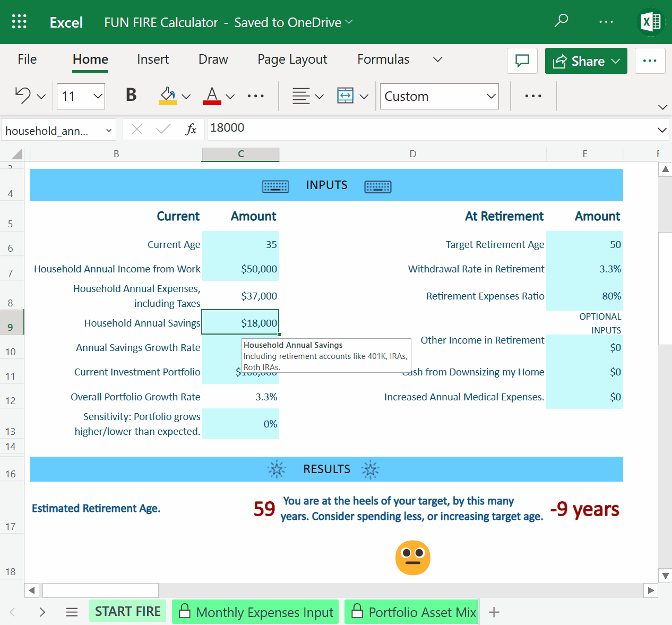672x625 pixels.
Task: Click the insert function fx icon
Action: [x=191, y=129]
